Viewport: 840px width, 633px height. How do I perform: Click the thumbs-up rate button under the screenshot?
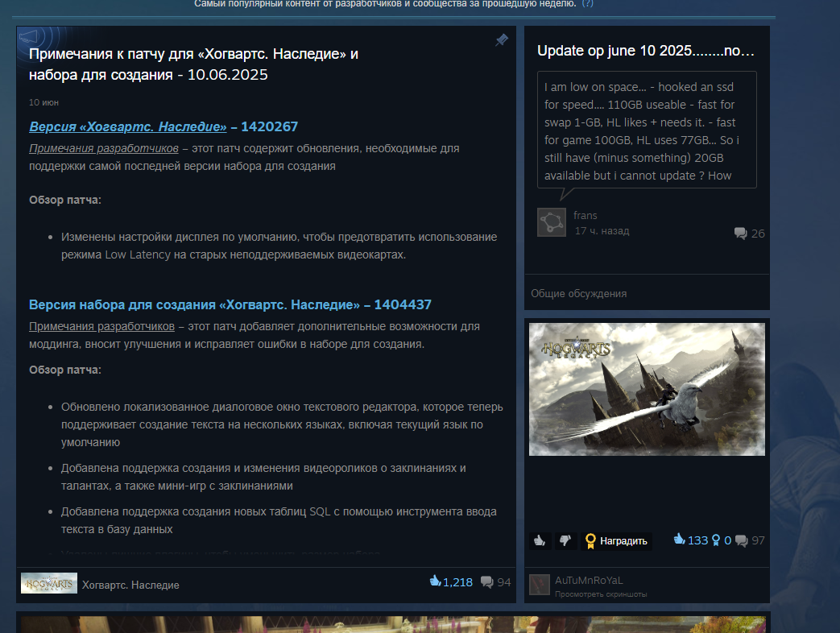click(x=540, y=541)
